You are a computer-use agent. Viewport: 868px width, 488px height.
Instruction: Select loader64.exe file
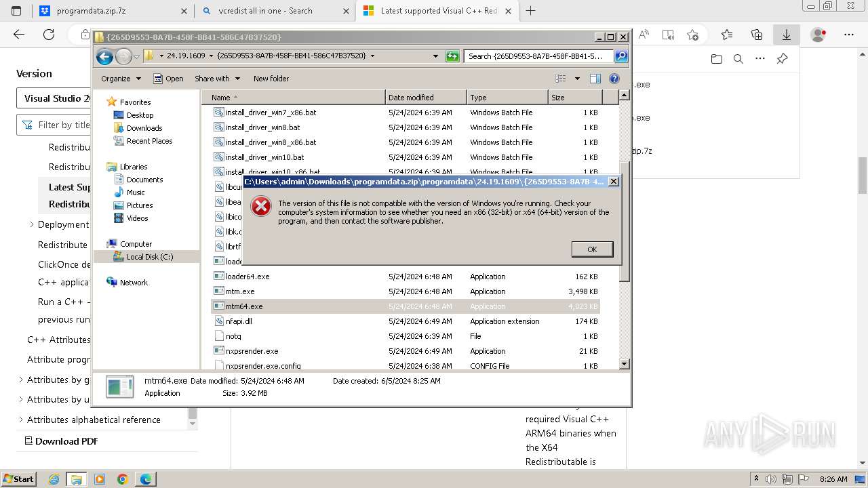coord(248,277)
